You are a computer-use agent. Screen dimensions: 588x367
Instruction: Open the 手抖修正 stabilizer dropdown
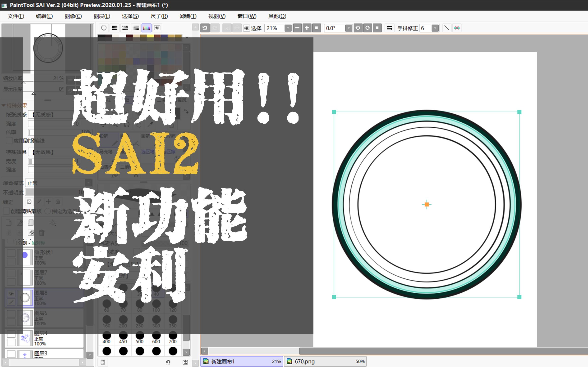(x=435, y=28)
